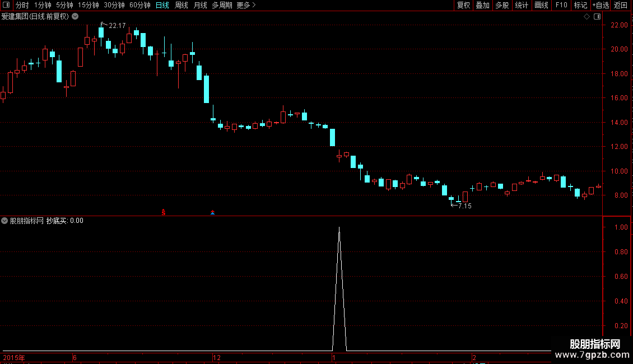
Task: Click the red S marker under the chart
Action: pyautogui.click(x=164, y=212)
